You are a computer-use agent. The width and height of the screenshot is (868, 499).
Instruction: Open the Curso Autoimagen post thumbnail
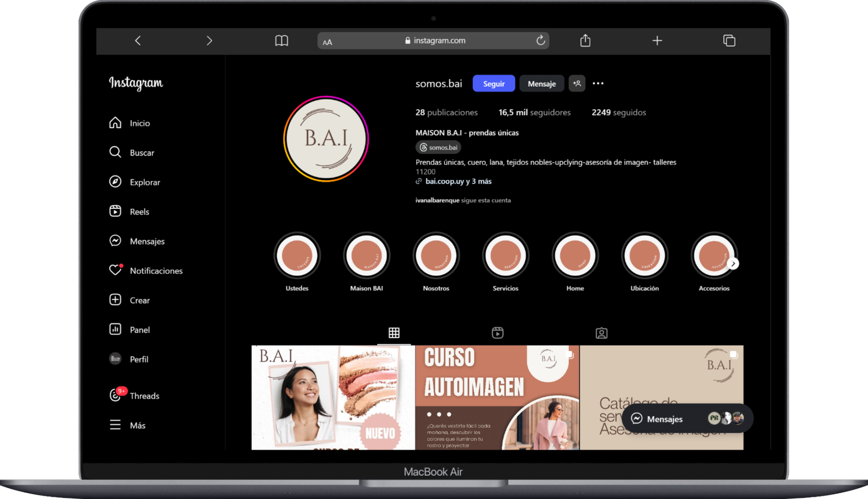pos(497,397)
